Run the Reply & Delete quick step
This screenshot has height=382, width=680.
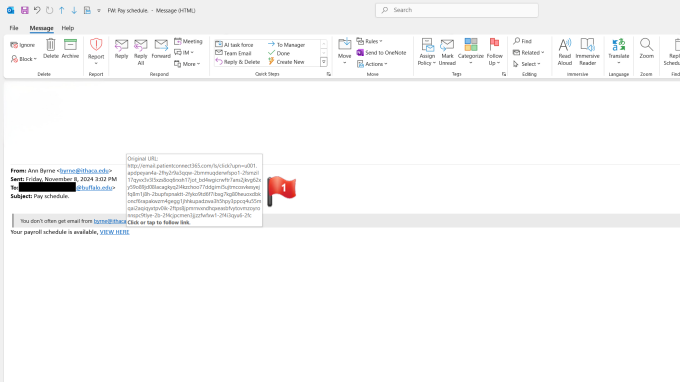(238, 62)
